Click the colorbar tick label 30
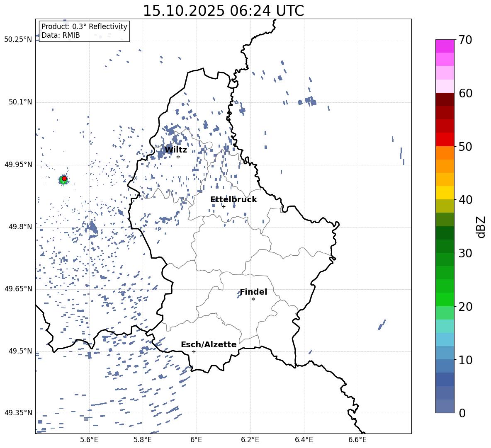Image resolution: width=491 pixels, height=448 pixels. 465,253
